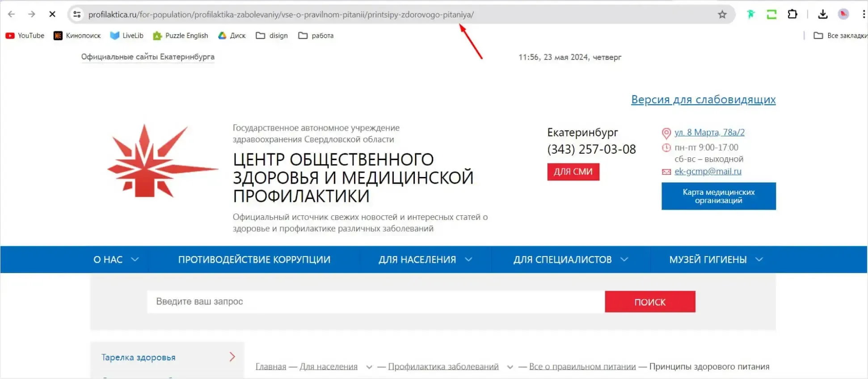This screenshot has height=379, width=868.
Task: Click the browser back arrow
Action: click(12, 14)
